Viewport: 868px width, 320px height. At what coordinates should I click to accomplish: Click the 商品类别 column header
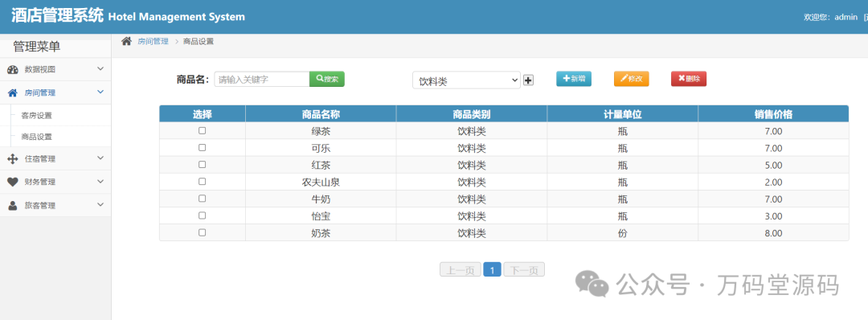tap(472, 114)
